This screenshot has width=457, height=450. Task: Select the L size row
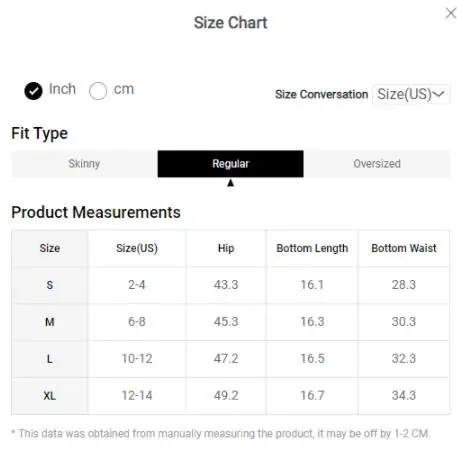tap(230, 359)
